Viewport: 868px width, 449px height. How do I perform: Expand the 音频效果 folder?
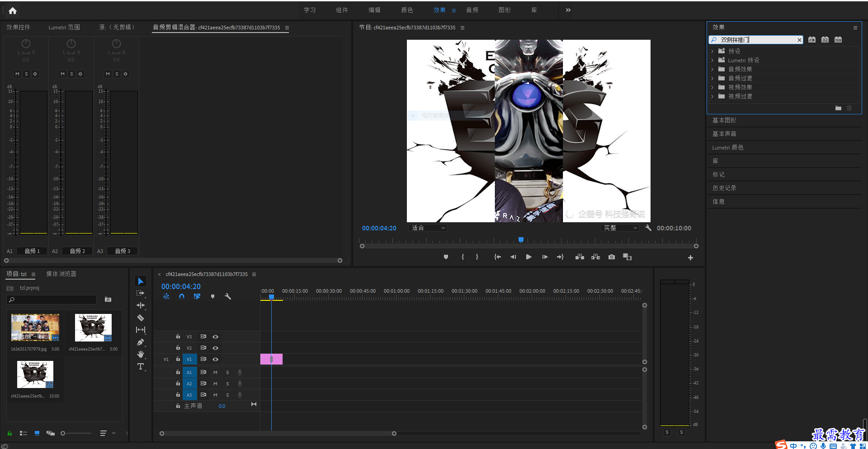pos(712,69)
